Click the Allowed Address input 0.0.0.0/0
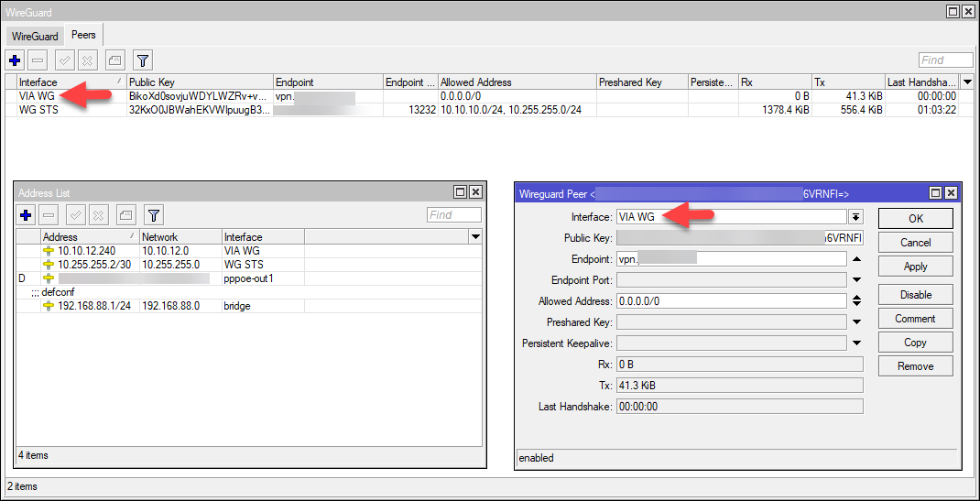This screenshot has height=501, width=980. point(731,301)
